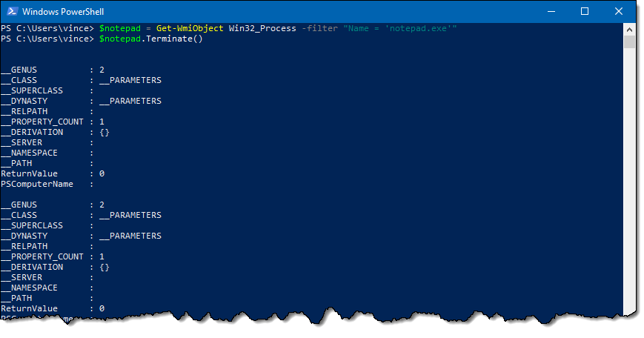Maximize the PowerShell window
This screenshot has height=338, width=644.
pyautogui.click(x=585, y=12)
